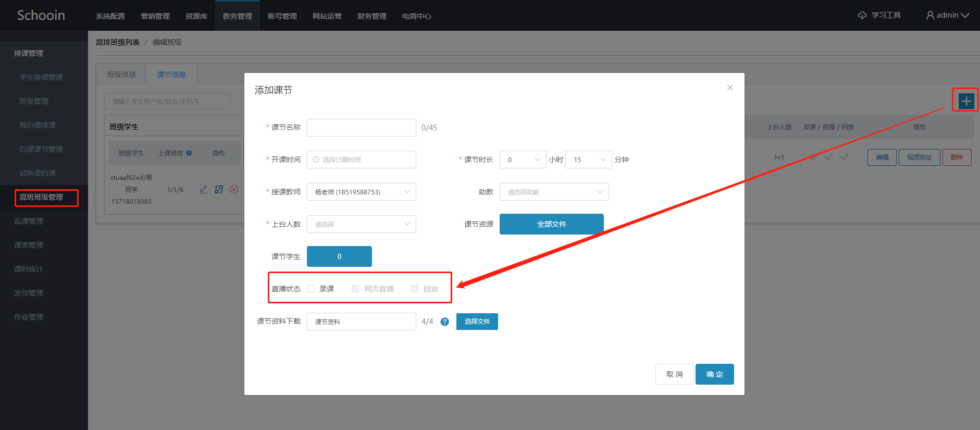Viewport: 980px width, 430px height.
Task: Click the 混排班级列表 breadcrumb link
Action: click(118, 42)
